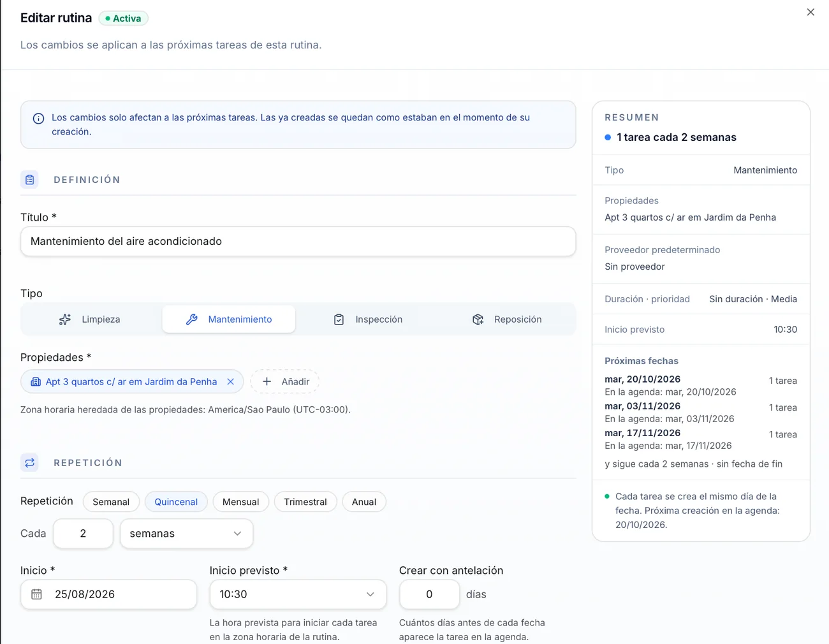
Task: Click the summary '1 tarea cada 2 semanas'
Action: [677, 137]
